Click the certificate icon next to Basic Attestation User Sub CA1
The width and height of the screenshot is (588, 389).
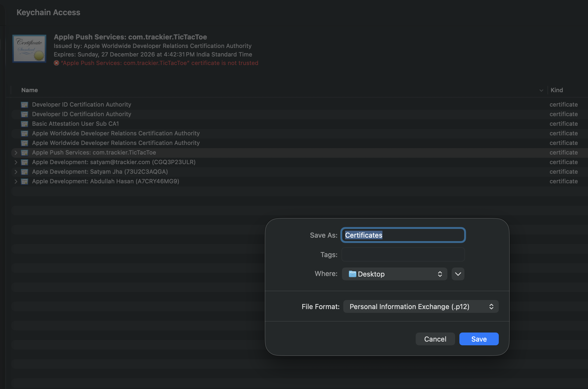24,124
